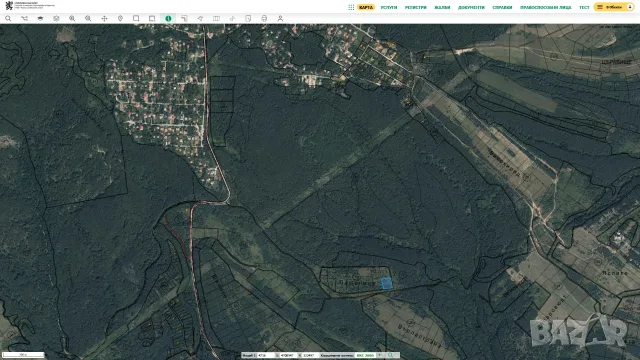640x360 pixels.
Task: Click the location pin tool
Action: [120, 18]
